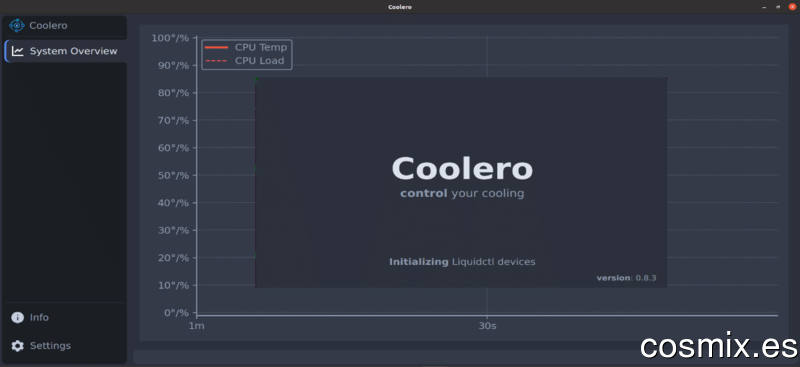Go to the Settings label
This screenshot has width=800, height=367.
(x=50, y=346)
